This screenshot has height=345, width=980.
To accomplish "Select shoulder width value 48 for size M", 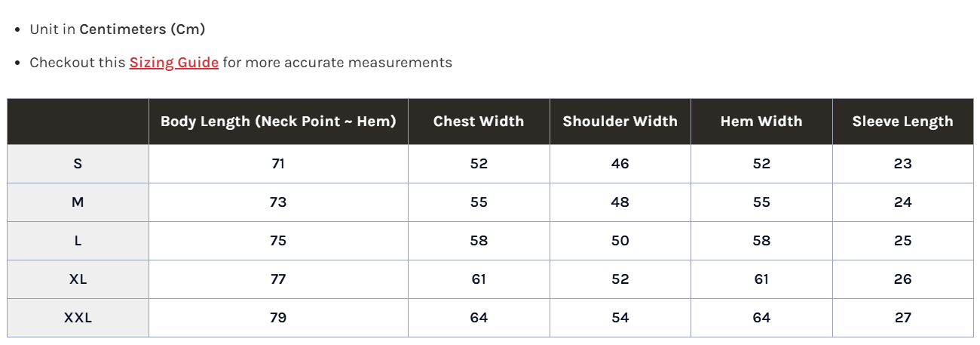I will point(620,202).
